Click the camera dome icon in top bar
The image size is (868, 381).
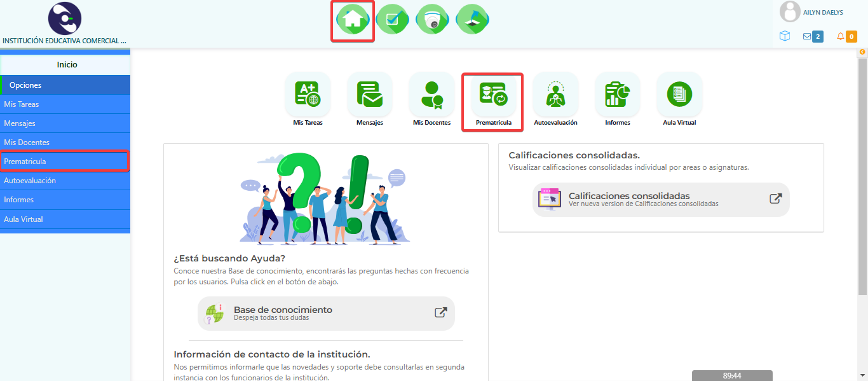(x=433, y=20)
